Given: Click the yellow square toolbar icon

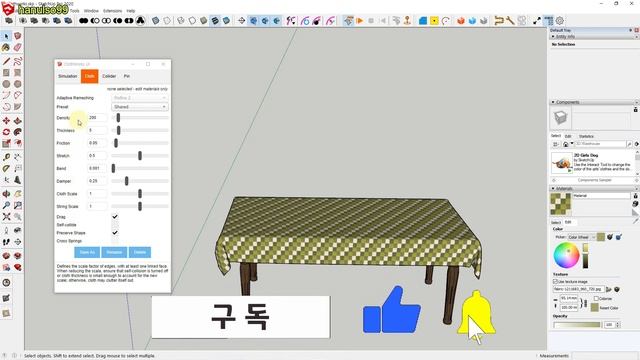Looking at the screenshot, I should 434,20.
